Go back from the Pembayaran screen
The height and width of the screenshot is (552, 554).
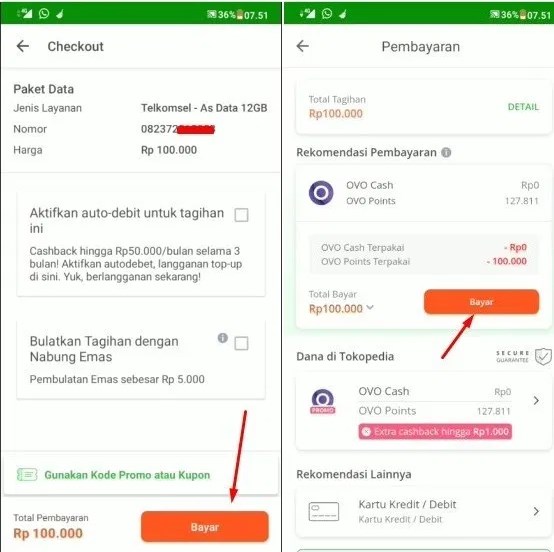pos(303,46)
